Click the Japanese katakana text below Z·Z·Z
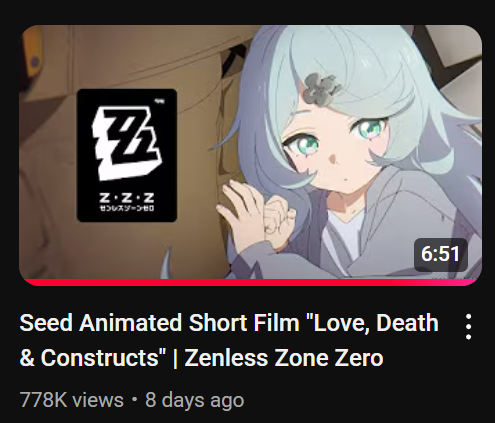495x423 pixels. (127, 209)
